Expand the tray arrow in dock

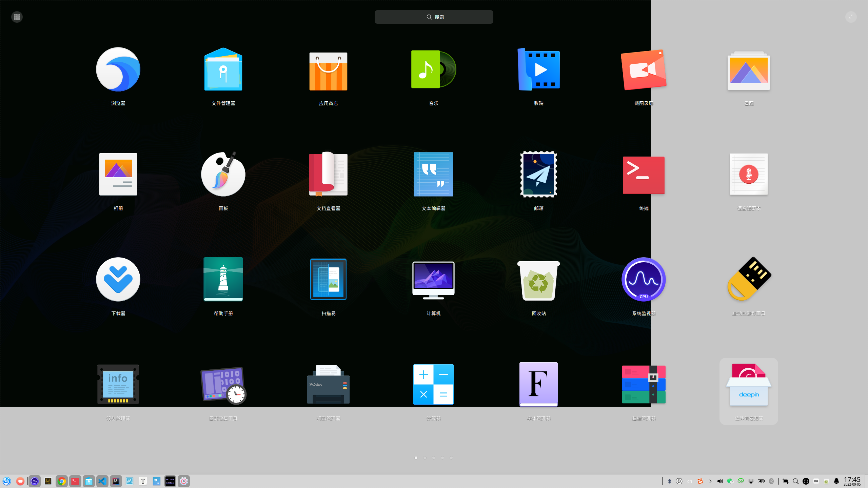click(x=710, y=481)
